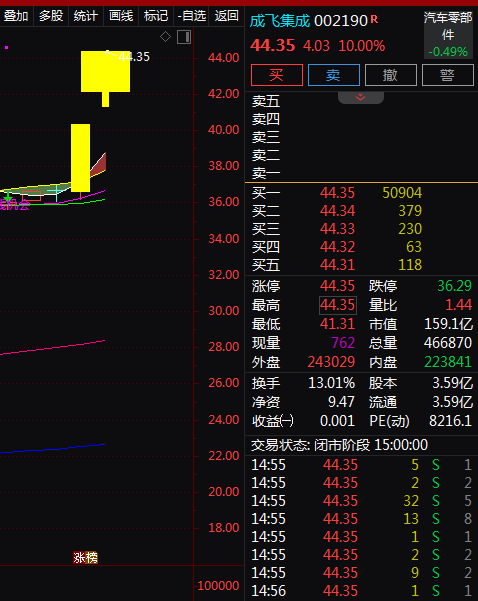Viewport: 478px width, 601px height.
Task: Open the 统计 statistics menu
Action: click(x=85, y=16)
